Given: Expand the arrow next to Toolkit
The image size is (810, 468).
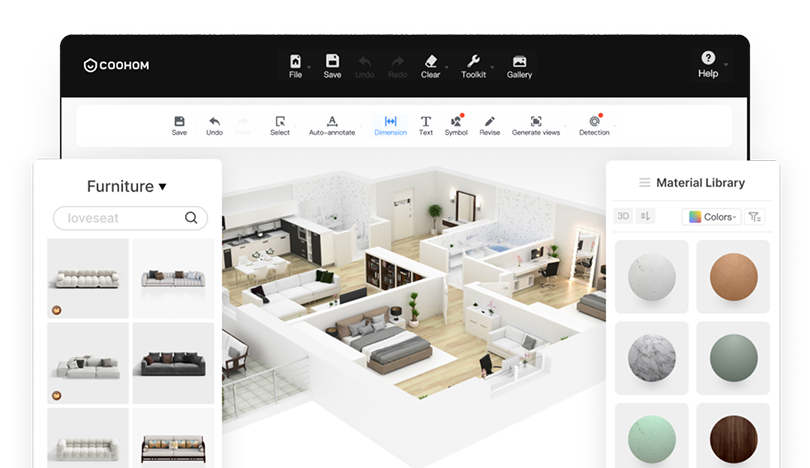Looking at the screenshot, I should point(492,67).
